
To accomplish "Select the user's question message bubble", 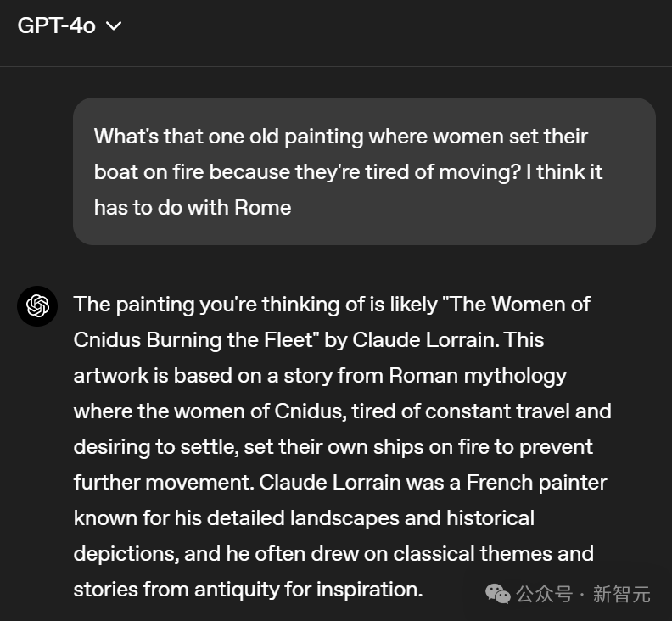I will click(x=364, y=171).
